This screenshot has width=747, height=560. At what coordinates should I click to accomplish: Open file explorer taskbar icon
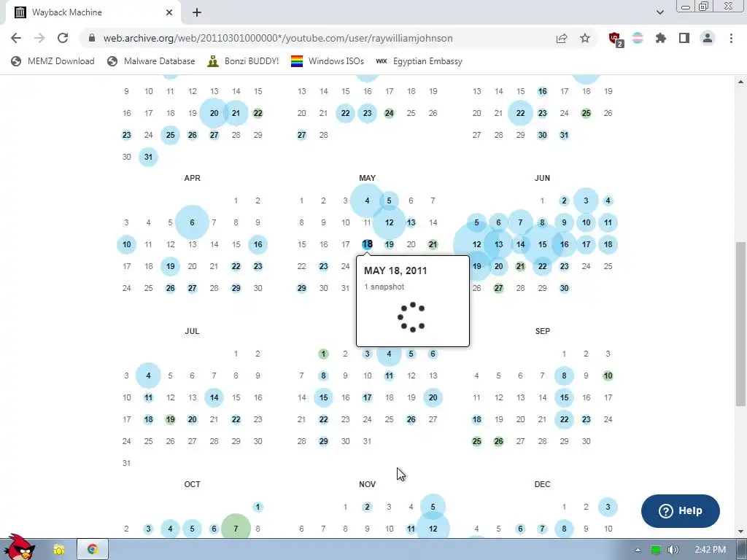click(59, 550)
